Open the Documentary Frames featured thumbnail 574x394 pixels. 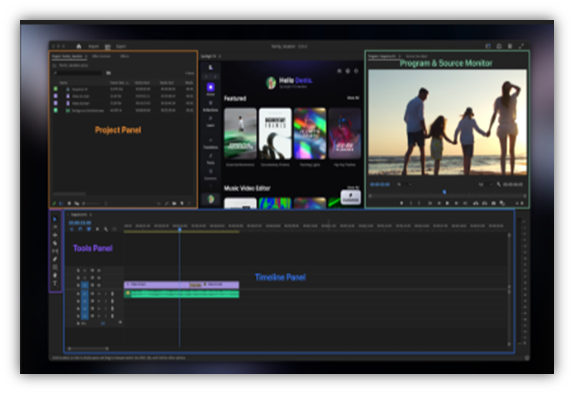coord(275,134)
